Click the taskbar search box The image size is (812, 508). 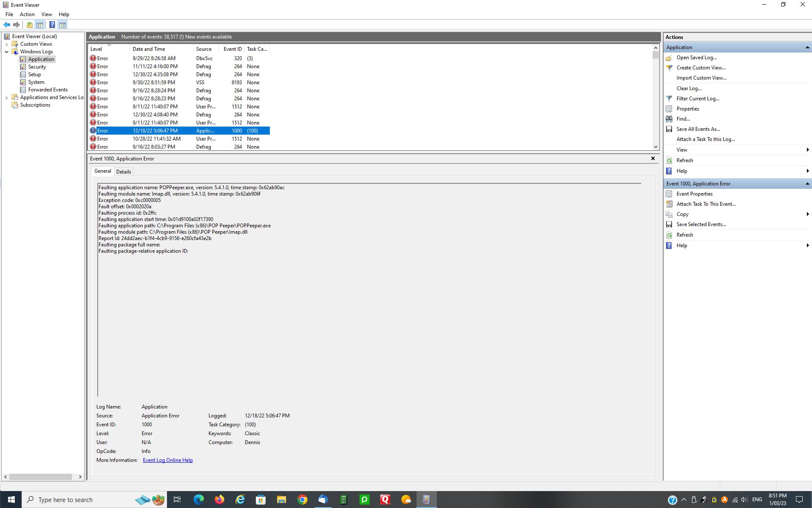[x=94, y=500]
